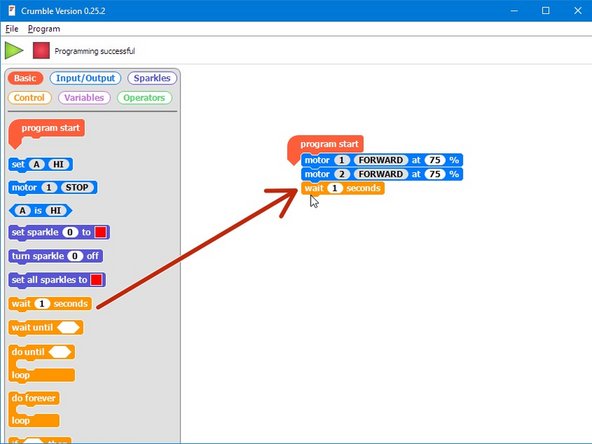The height and width of the screenshot is (444, 592).
Task: Edit seconds value in palette wait block
Action: pos(42,304)
